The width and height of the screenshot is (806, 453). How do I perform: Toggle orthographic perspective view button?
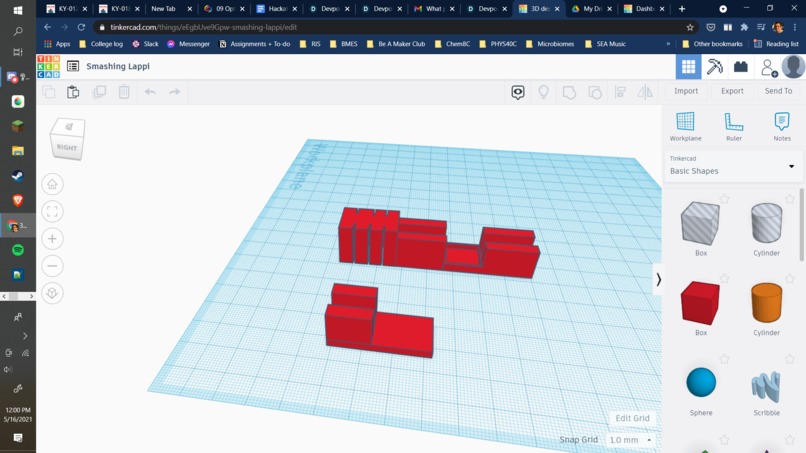[52, 293]
